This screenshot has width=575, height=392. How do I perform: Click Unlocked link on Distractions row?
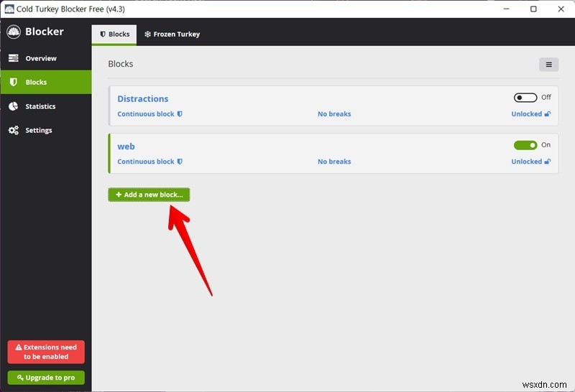527,114
